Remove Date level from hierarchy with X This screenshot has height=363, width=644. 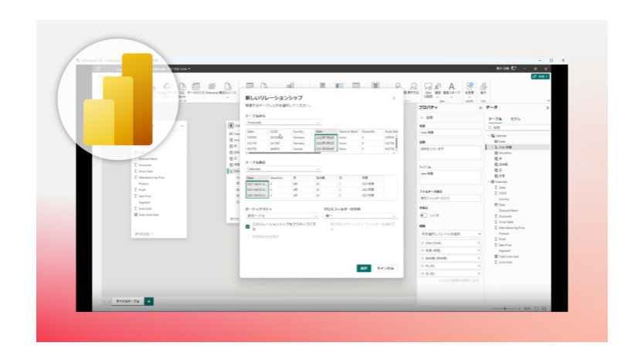(x=479, y=243)
